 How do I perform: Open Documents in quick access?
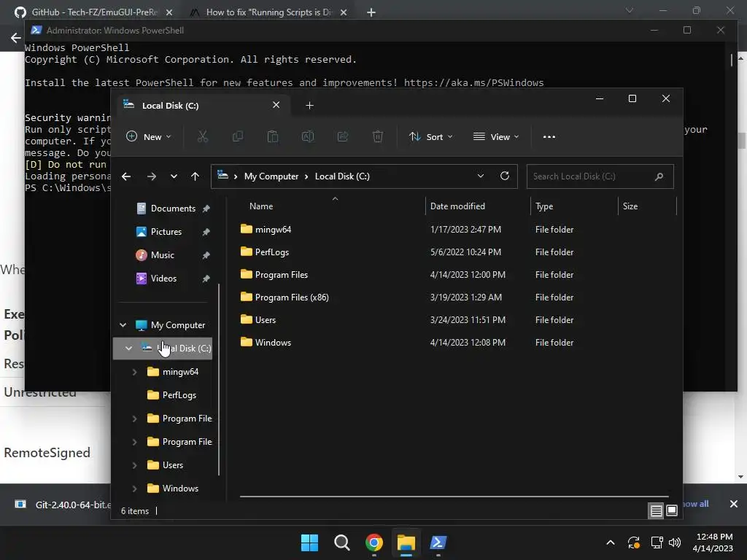coord(173,208)
